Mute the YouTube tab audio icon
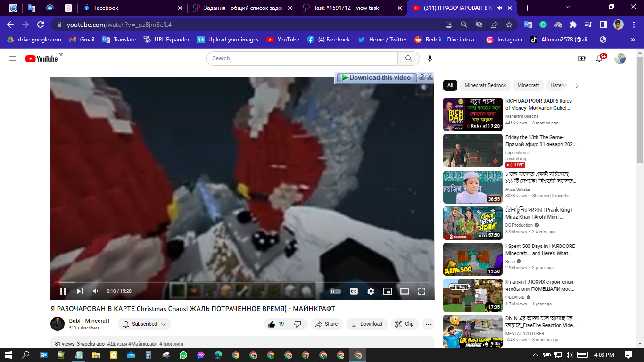The width and height of the screenshot is (644, 362). click(x=499, y=8)
